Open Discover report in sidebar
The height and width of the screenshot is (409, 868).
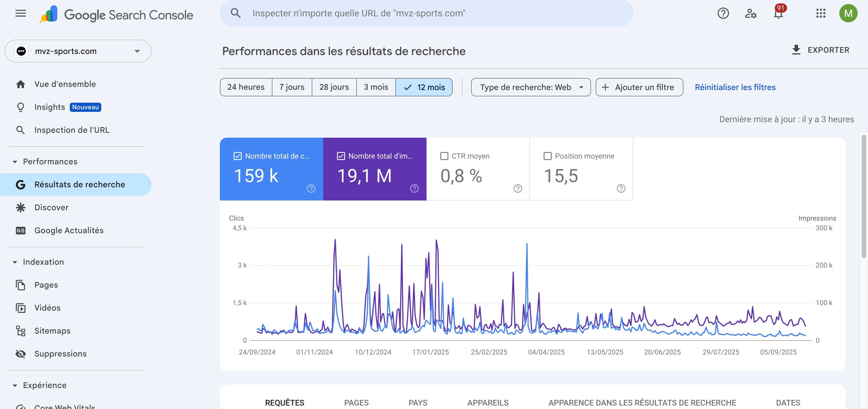(x=51, y=207)
